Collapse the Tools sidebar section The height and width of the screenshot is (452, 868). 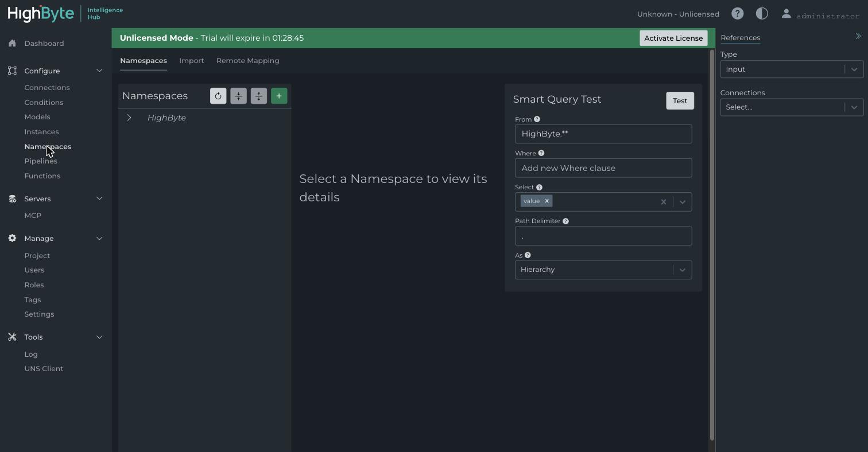click(x=99, y=337)
